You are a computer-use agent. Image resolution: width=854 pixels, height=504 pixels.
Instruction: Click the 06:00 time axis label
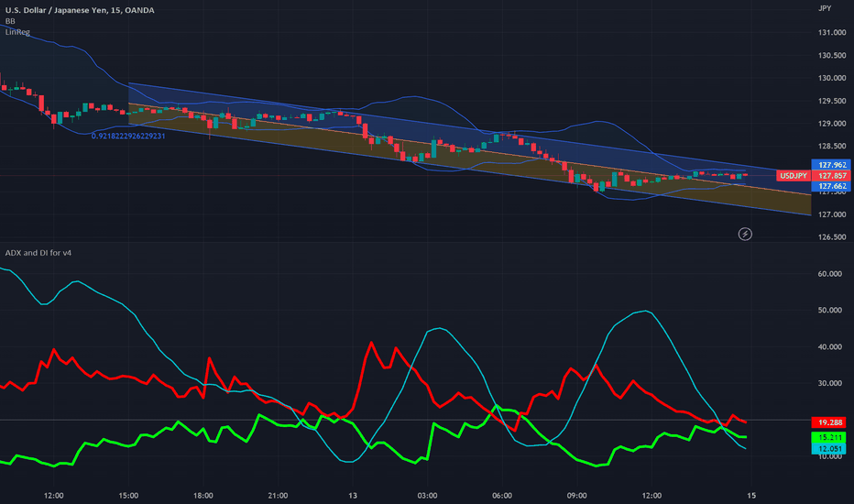pyautogui.click(x=502, y=495)
